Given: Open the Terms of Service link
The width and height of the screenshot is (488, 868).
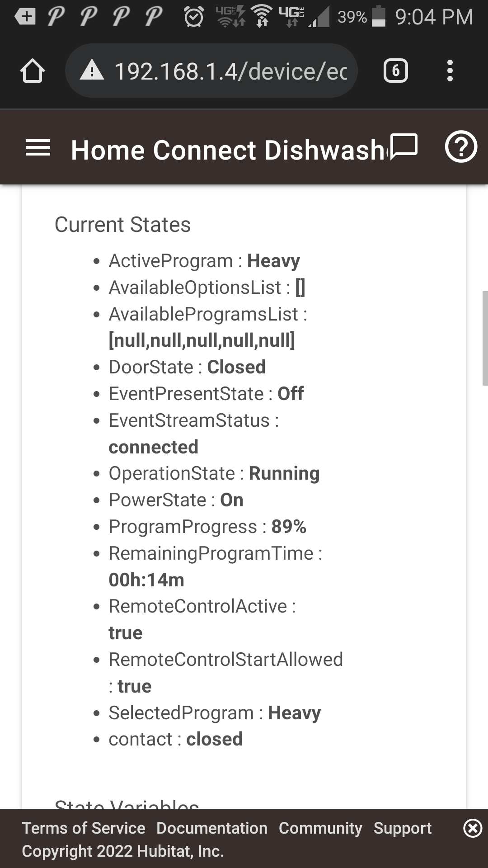Looking at the screenshot, I should click(x=84, y=828).
